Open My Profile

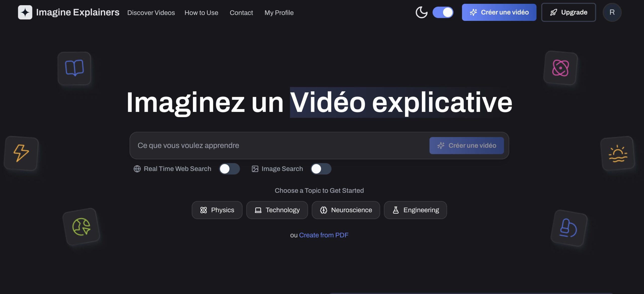(279, 13)
